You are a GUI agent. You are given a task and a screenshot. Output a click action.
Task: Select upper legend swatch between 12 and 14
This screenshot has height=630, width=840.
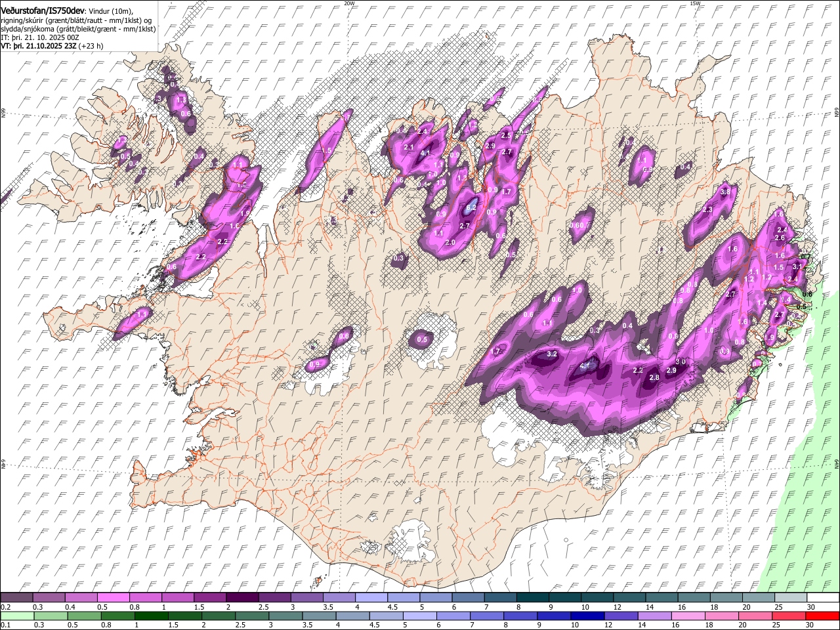pyautogui.click(x=629, y=598)
